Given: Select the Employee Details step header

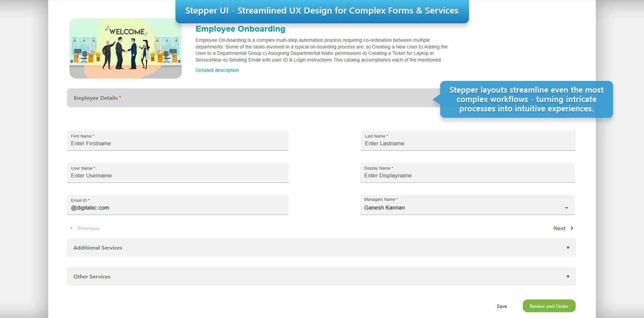Looking at the screenshot, I should [x=253, y=98].
